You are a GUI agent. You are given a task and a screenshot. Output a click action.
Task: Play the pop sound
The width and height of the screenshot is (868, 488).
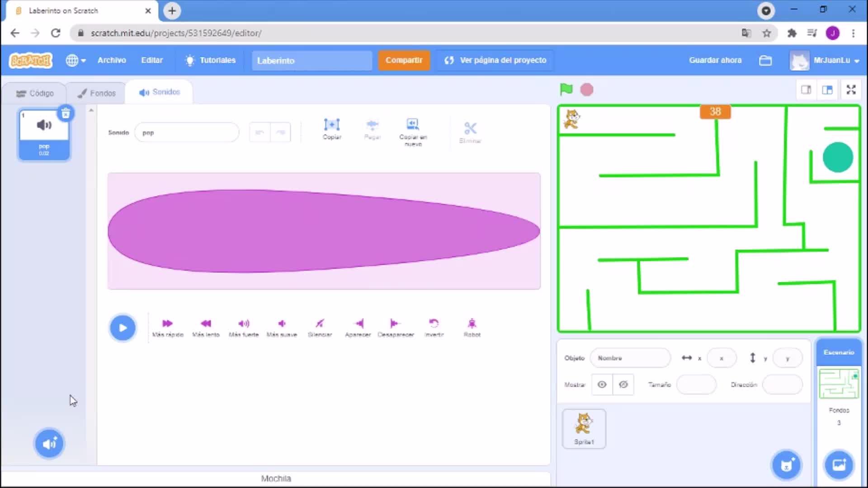[x=122, y=328]
